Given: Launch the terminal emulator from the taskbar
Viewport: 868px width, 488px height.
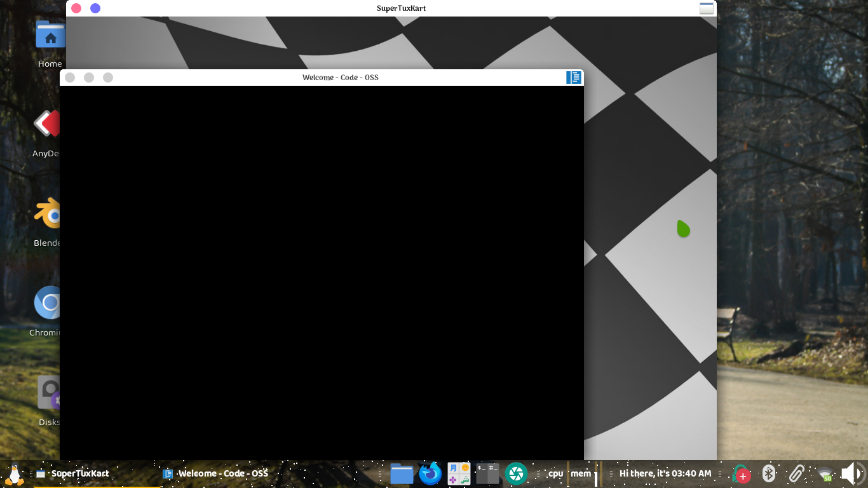Looking at the screenshot, I should pyautogui.click(x=487, y=473).
